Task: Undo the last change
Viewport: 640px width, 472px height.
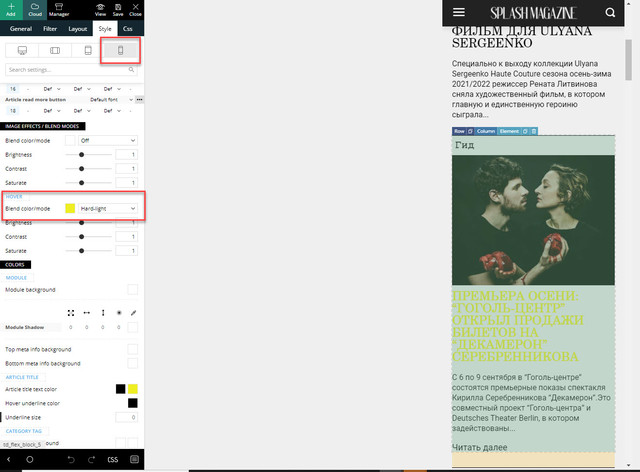Action: [71, 459]
